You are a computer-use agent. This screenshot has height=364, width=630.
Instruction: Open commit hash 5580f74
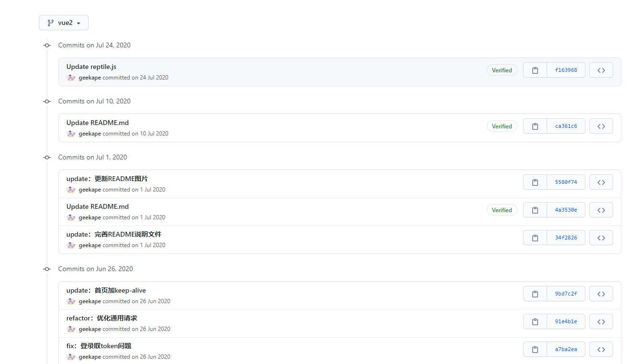(x=566, y=182)
